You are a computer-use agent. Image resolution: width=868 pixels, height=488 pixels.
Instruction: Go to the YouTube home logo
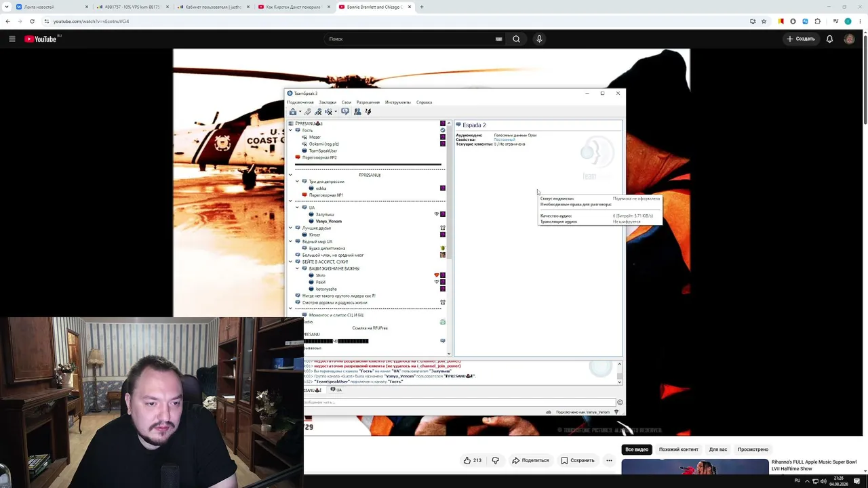41,39
